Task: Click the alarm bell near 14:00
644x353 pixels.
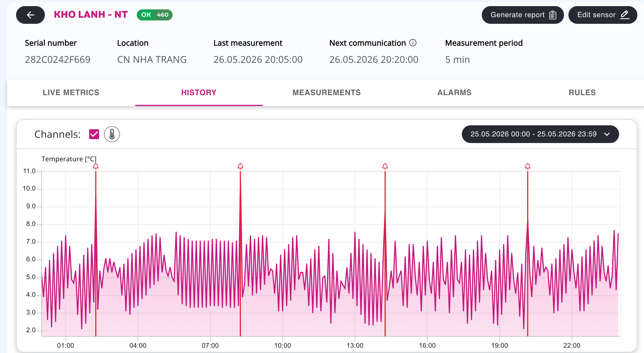Action: point(385,166)
